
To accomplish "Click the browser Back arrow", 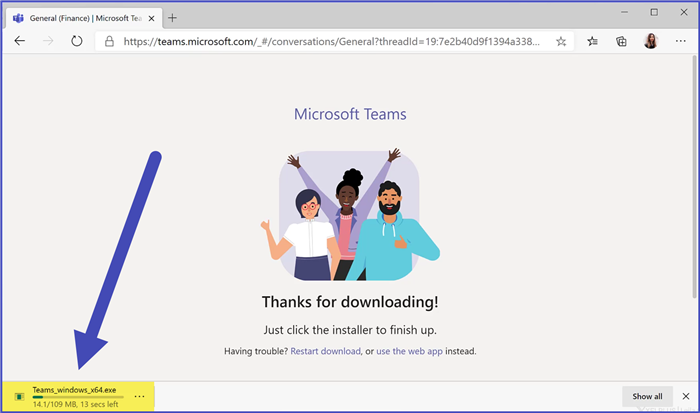I will pyautogui.click(x=21, y=41).
